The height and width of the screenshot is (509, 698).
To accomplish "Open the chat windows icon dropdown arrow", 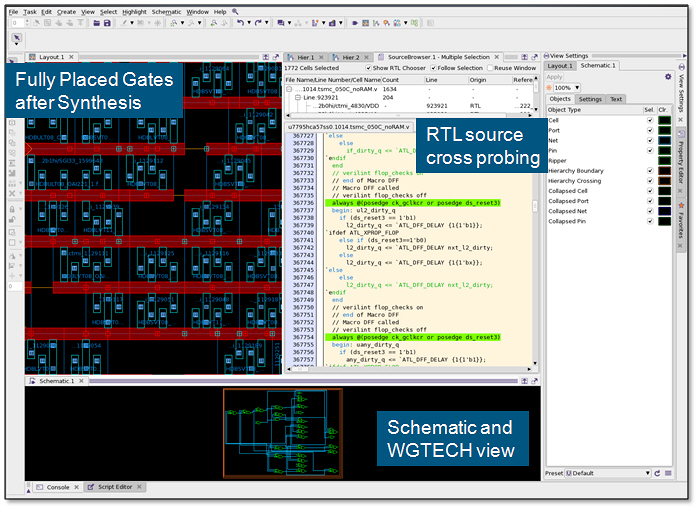I will point(289,23).
